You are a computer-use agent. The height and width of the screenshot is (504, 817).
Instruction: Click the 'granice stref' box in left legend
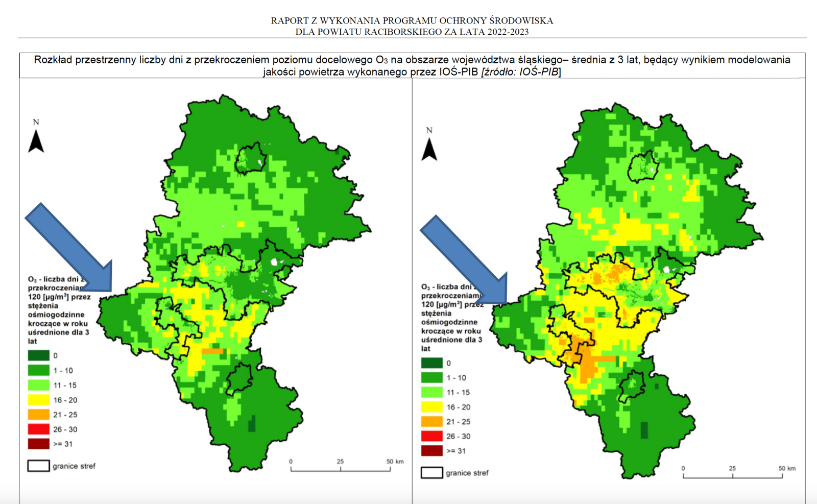tap(38, 466)
